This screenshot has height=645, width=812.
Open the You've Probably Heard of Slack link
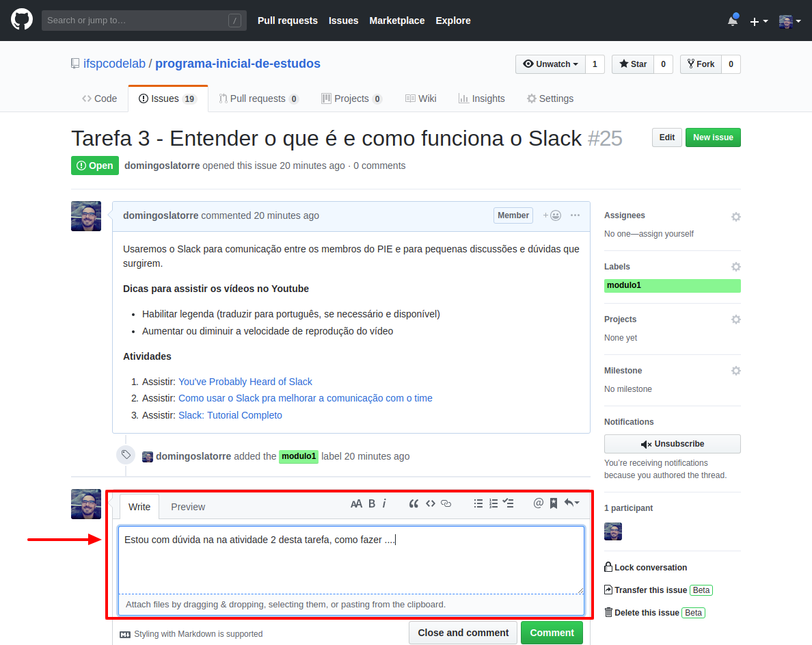[x=245, y=382]
